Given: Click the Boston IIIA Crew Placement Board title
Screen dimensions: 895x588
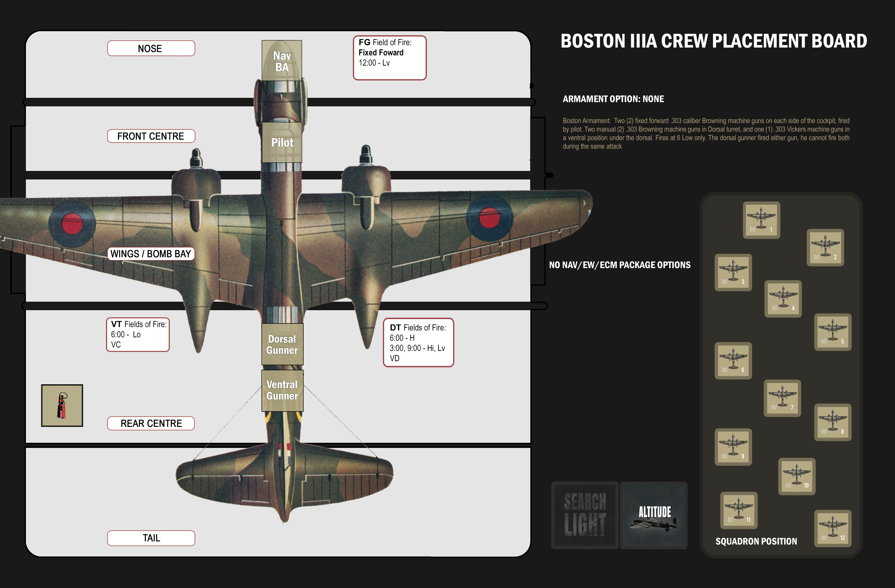Looking at the screenshot, I should [x=714, y=41].
